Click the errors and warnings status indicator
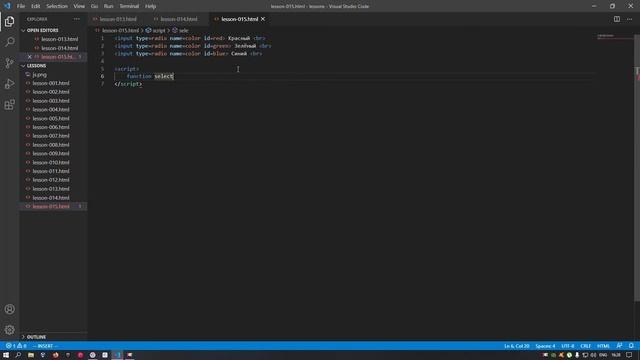The width and height of the screenshot is (640, 360). click(16, 346)
